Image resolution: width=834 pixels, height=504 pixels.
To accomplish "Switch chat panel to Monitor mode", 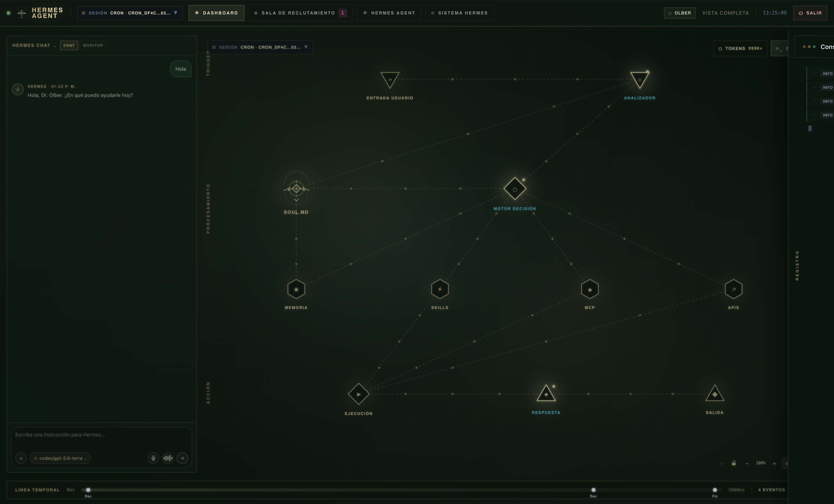I will coord(93,45).
